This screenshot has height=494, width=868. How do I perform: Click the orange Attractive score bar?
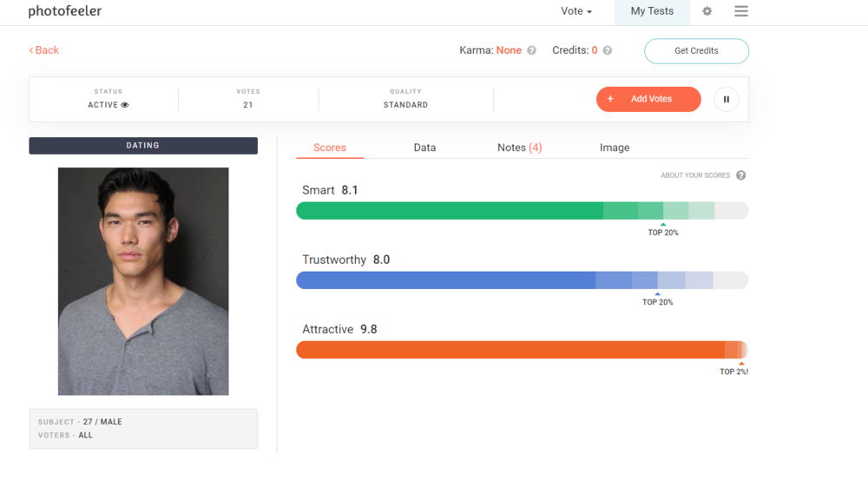(x=522, y=350)
